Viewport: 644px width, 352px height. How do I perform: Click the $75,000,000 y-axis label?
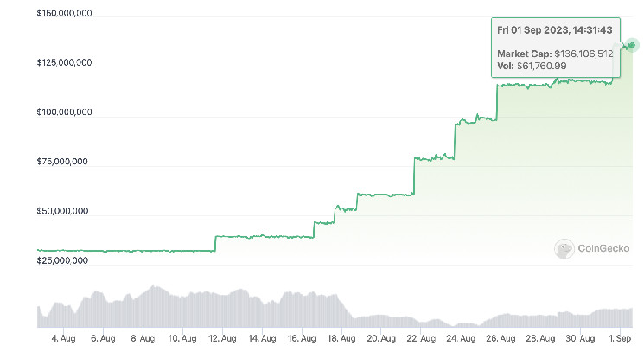pyautogui.click(x=63, y=162)
